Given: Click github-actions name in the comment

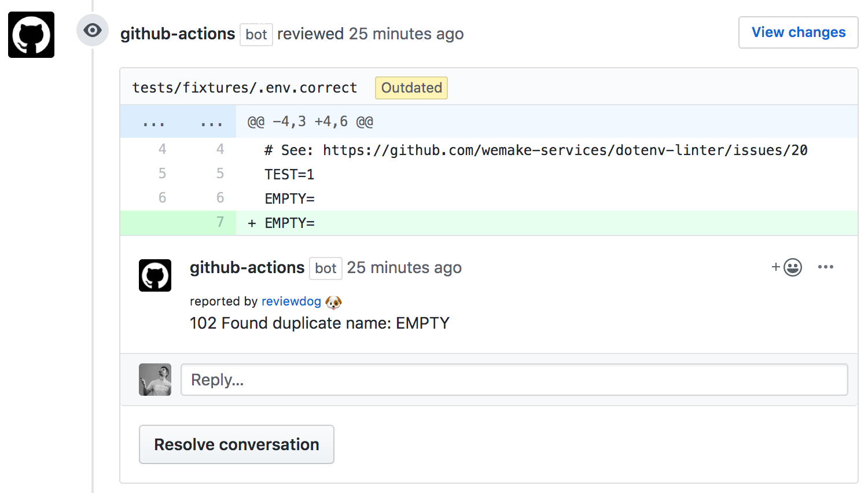Looking at the screenshot, I should (x=247, y=268).
